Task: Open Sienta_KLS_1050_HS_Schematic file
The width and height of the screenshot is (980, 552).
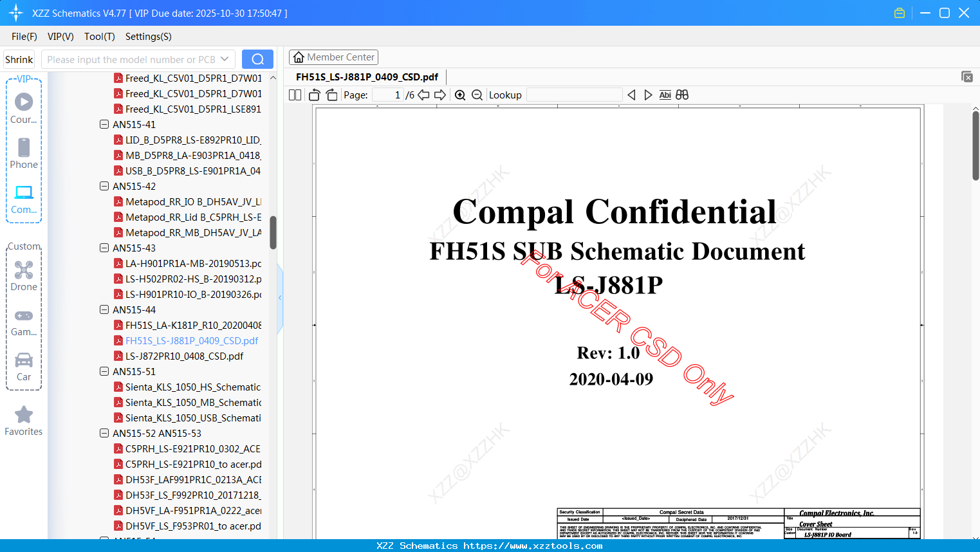Action: 187,387
